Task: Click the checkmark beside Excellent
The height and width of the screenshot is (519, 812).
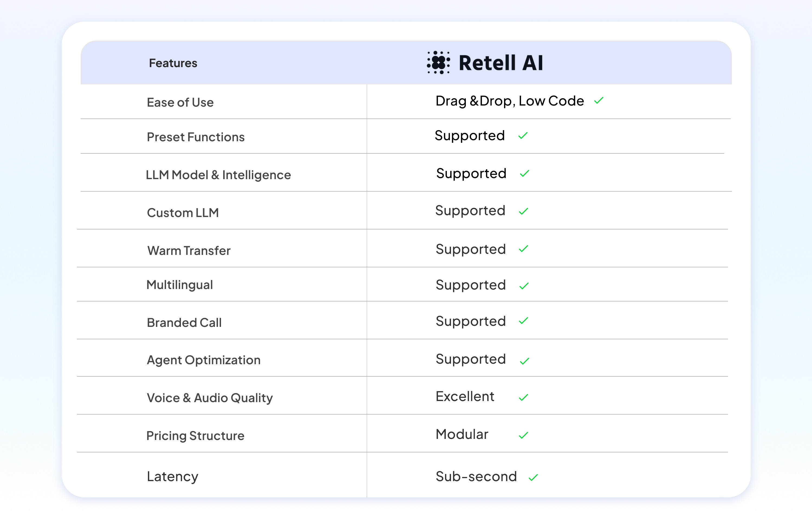Action: tap(523, 398)
